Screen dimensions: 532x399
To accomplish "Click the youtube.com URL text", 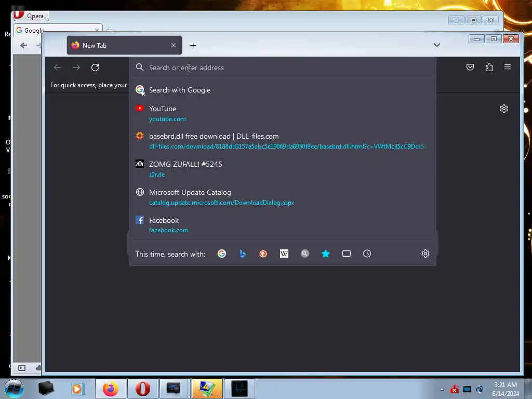I will pyautogui.click(x=167, y=119).
